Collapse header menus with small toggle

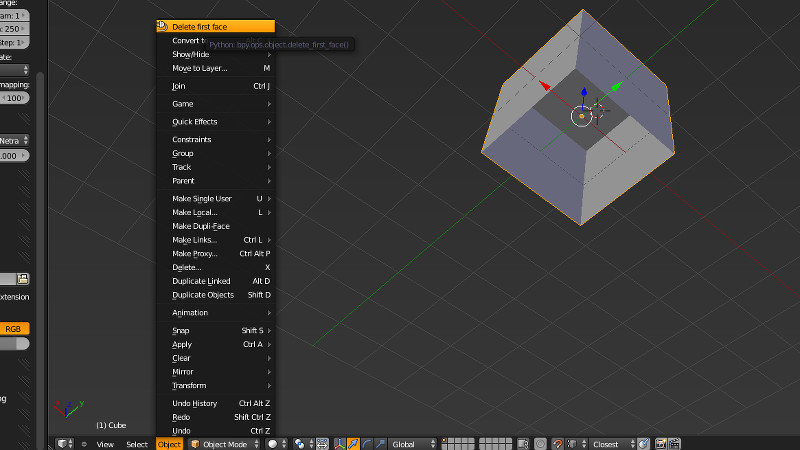[84, 444]
